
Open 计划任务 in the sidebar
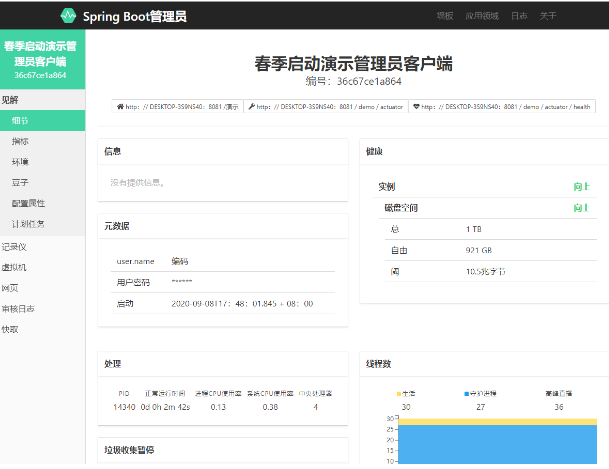pos(27,224)
